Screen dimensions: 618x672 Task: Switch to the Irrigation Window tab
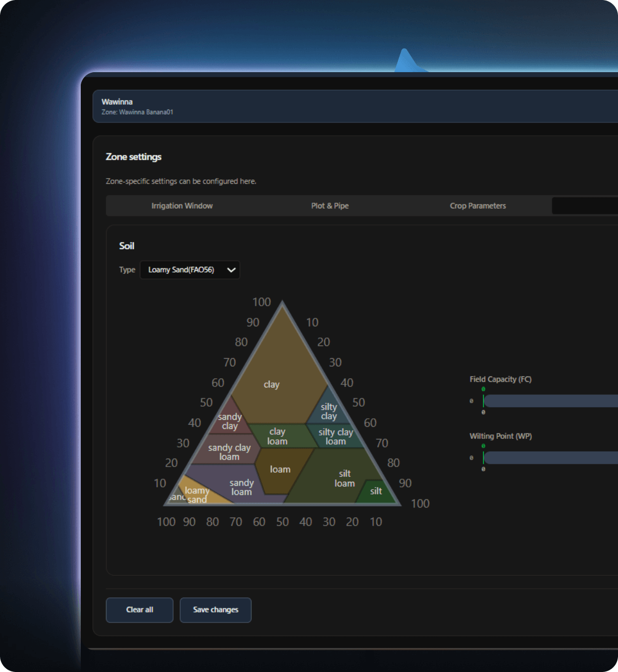182,206
